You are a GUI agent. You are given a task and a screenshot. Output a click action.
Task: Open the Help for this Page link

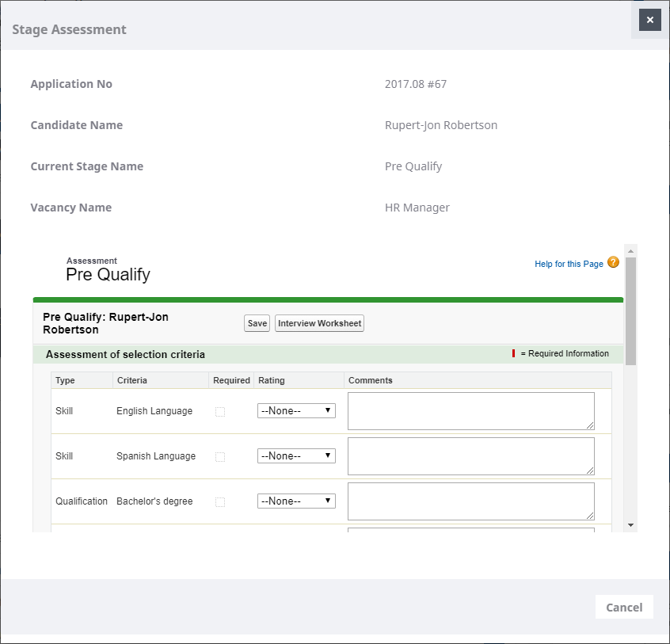[x=569, y=264]
